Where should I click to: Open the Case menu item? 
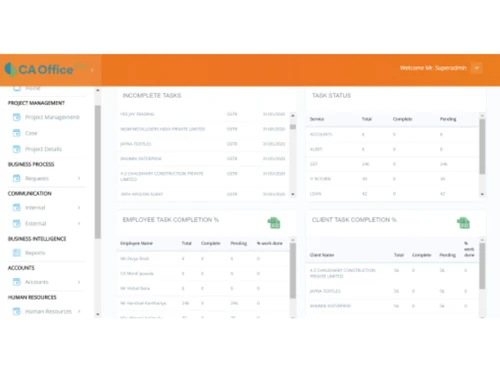[x=31, y=133]
